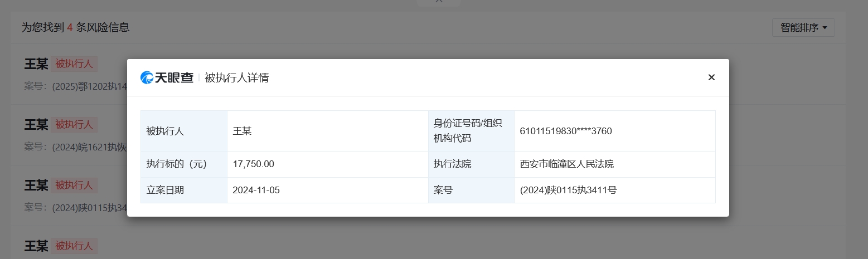Click the court name 西安市临潼区人民法院
Image resolution: width=868 pixels, height=259 pixels.
566,164
